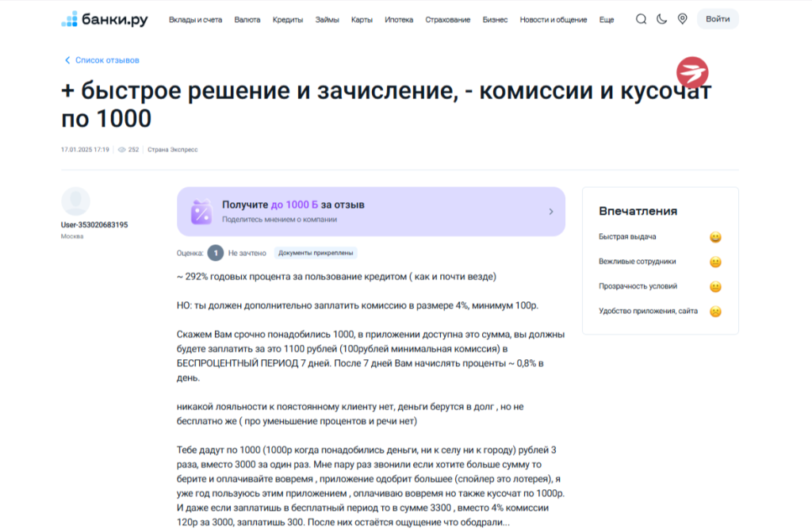Toggle dark mode with moon icon
This screenshot has width=812, height=532.
(662, 19)
